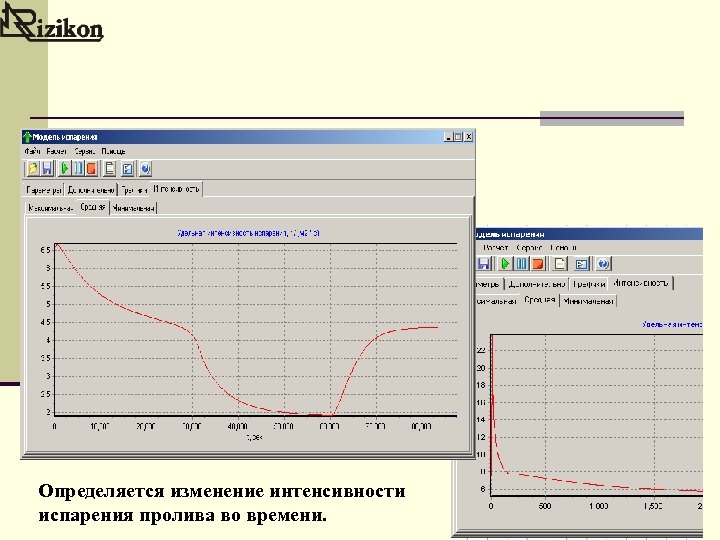Click the cut-off Параметры tab in the right window
The width and height of the screenshot is (720, 540).
(x=489, y=284)
